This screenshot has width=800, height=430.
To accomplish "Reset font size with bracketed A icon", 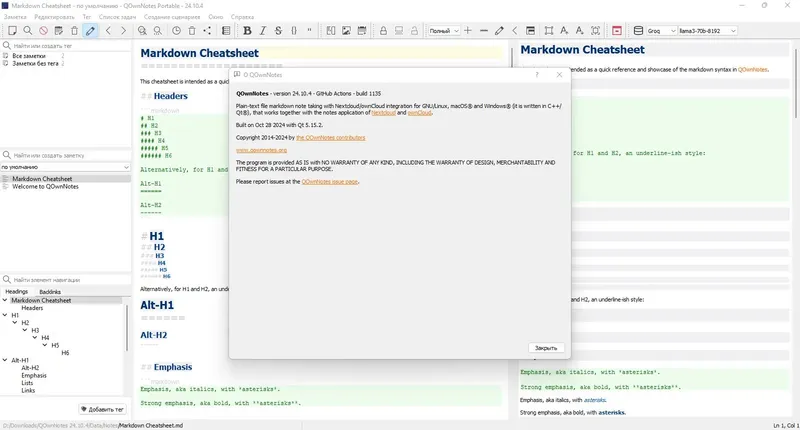I will point(595,31).
